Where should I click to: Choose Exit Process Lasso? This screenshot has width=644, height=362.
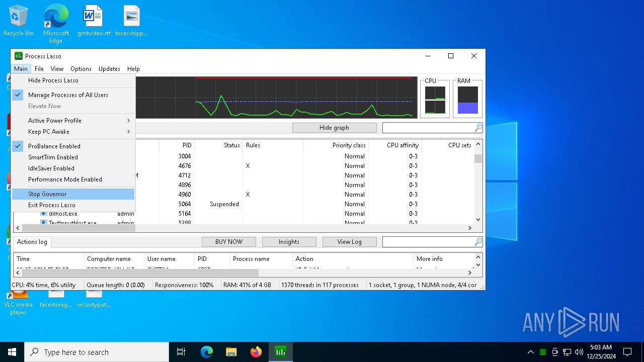pyautogui.click(x=73, y=205)
